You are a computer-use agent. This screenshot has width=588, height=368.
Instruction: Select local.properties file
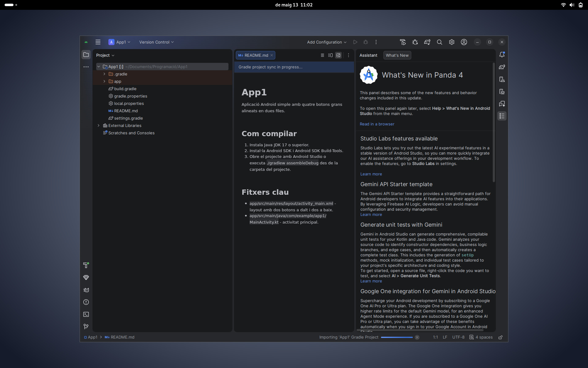126,103
